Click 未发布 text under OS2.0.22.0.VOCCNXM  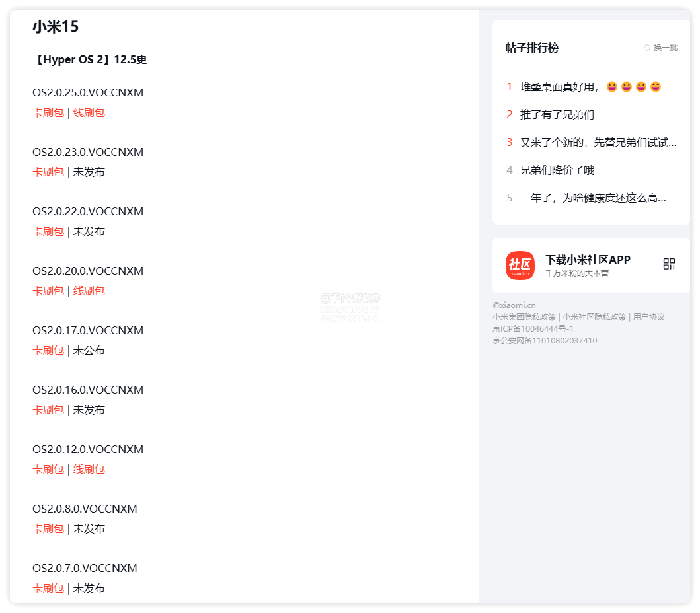pos(89,231)
